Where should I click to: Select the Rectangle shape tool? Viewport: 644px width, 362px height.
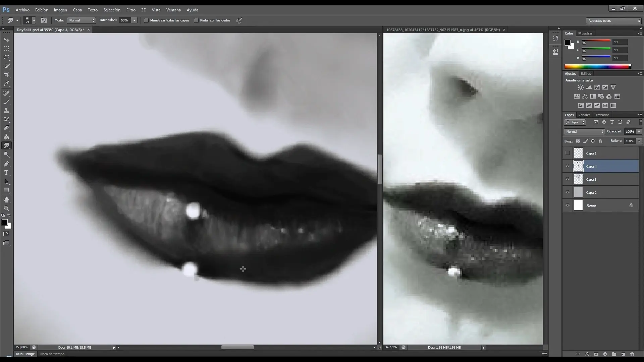click(x=6, y=190)
